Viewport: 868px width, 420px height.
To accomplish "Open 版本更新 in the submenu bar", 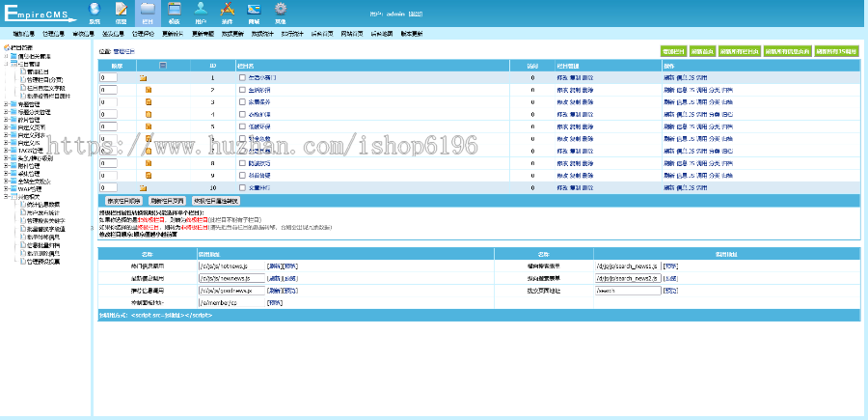I will tap(411, 34).
